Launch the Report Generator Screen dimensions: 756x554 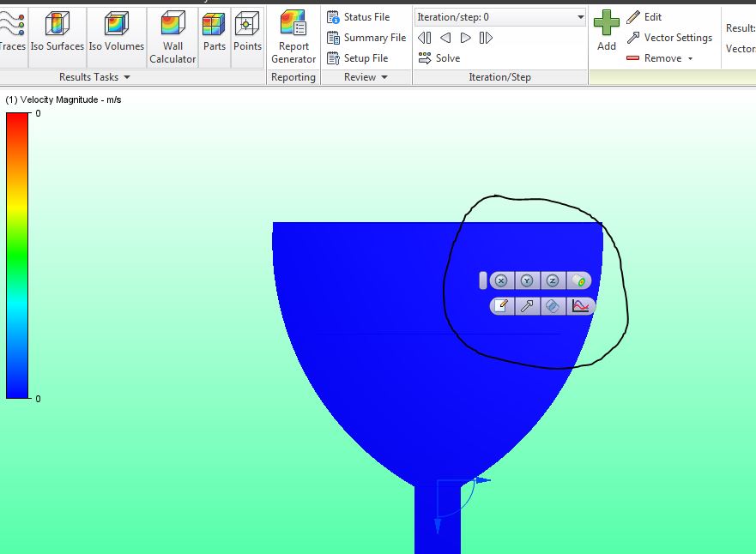(x=293, y=38)
